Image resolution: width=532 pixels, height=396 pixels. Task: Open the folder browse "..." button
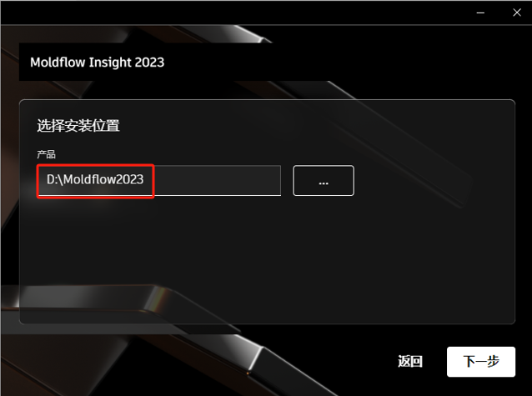tap(324, 181)
